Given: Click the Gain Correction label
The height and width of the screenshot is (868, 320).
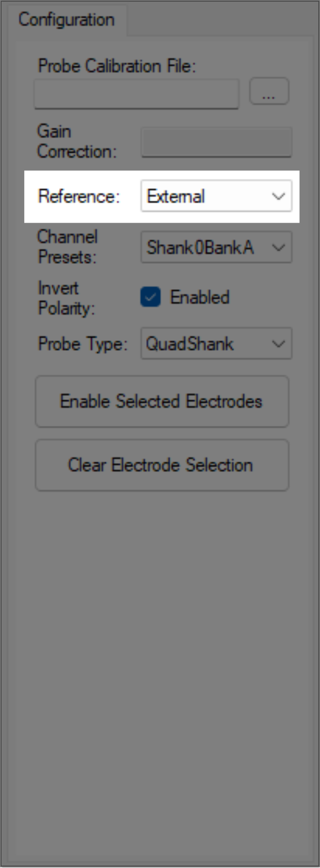Looking at the screenshot, I should coord(76,141).
